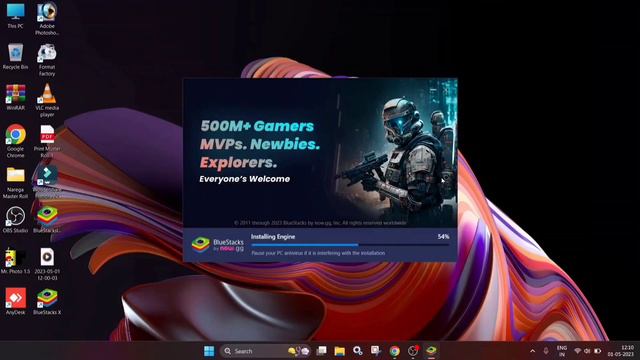This screenshot has height=360, width=640.
Task: Launch AnyDesk desktop shortcut
Action: [x=16, y=301]
